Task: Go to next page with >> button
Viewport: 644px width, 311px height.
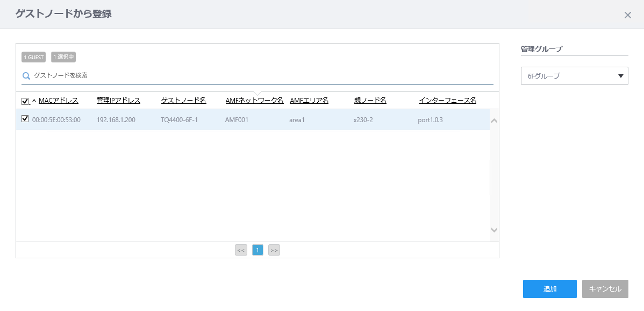Action: (x=274, y=250)
